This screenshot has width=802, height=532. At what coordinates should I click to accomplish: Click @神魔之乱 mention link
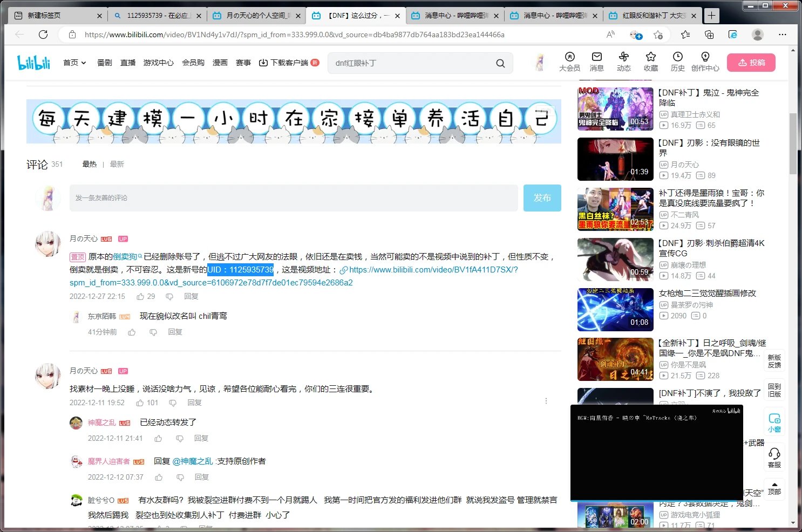pos(193,461)
